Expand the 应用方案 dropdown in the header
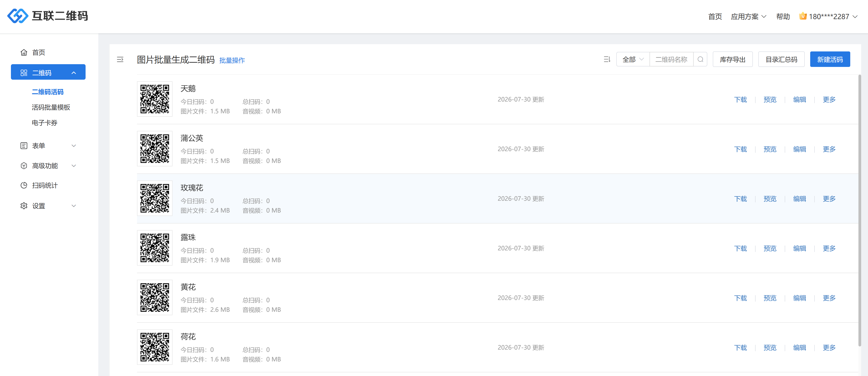868x376 pixels. pyautogui.click(x=748, y=17)
